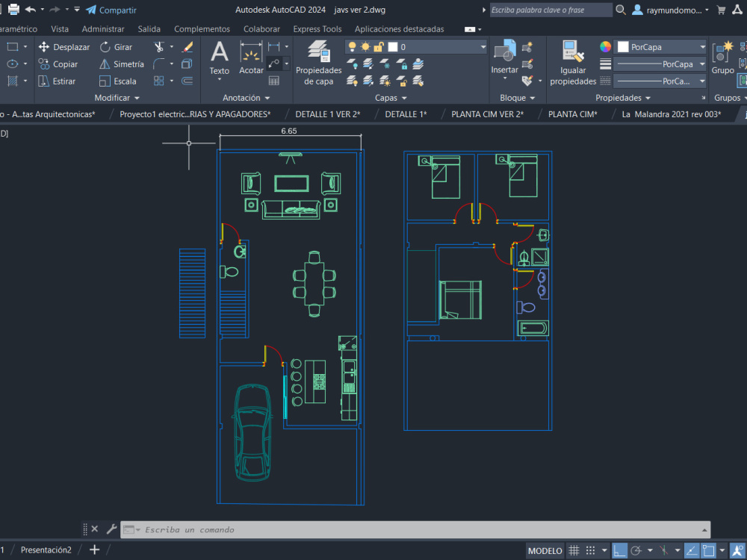This screenshot has height=560, width=747.
Task: Activate the Escala (scale) tool
Action: [118, 81]
